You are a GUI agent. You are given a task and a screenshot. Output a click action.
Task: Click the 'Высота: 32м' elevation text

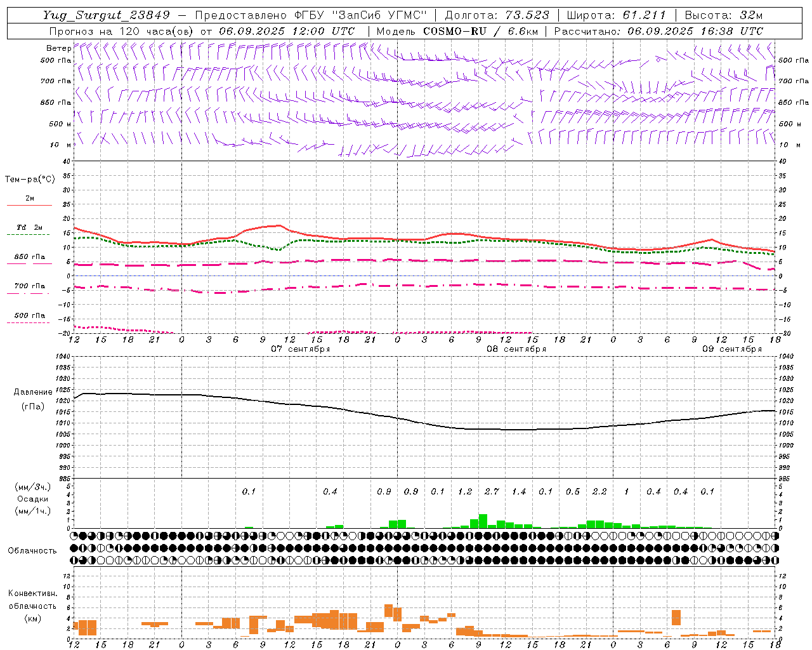[723, 15]
